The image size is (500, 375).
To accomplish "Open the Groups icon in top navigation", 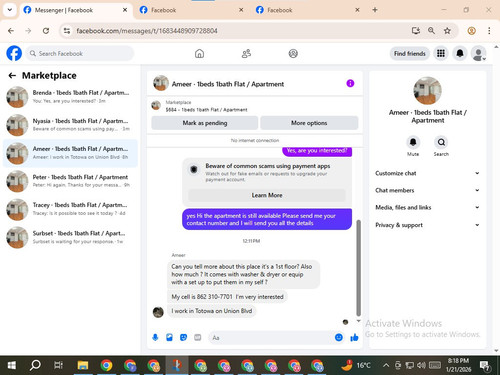I will (293, 53).
